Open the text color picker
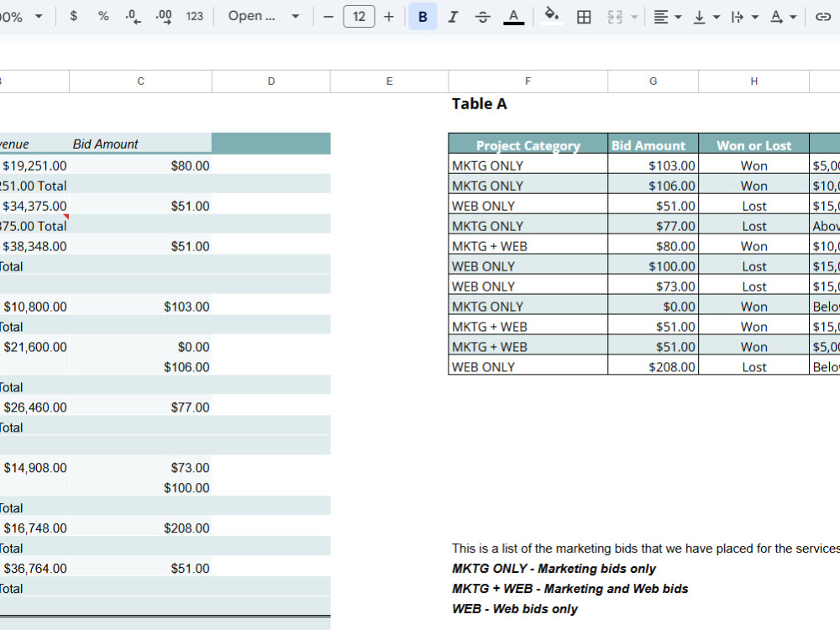The width and height of the screenshot is (840, 630). click(513, 17)
